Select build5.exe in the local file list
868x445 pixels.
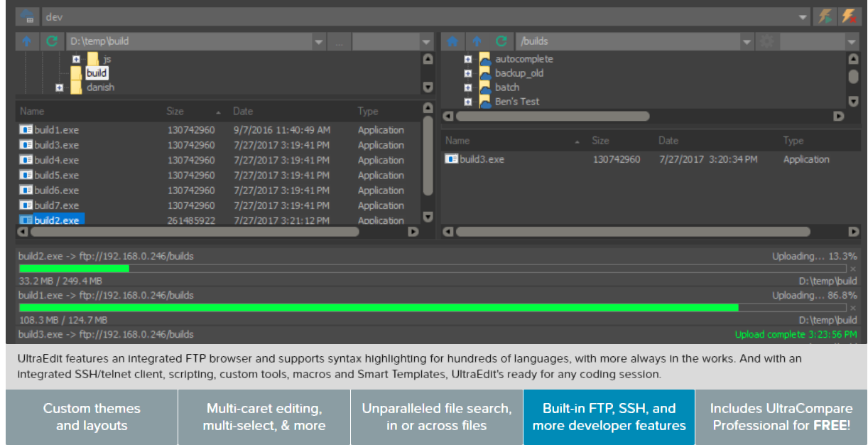(x=57, y=175)
